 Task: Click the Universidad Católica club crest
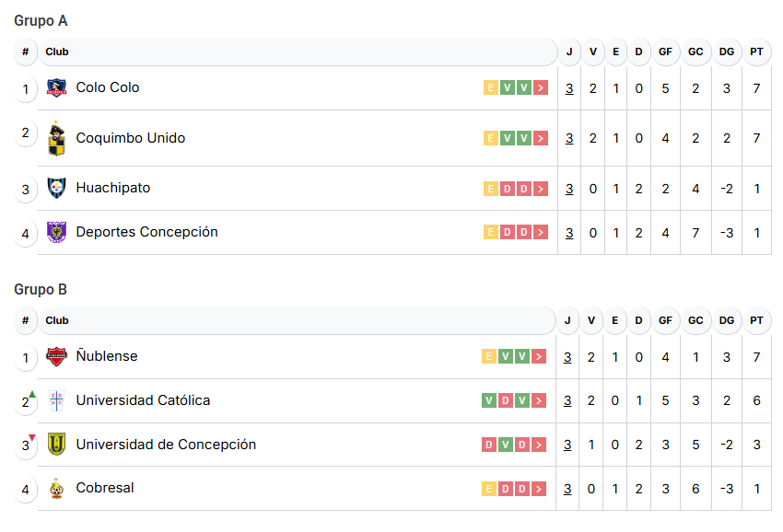pos(56,401)
